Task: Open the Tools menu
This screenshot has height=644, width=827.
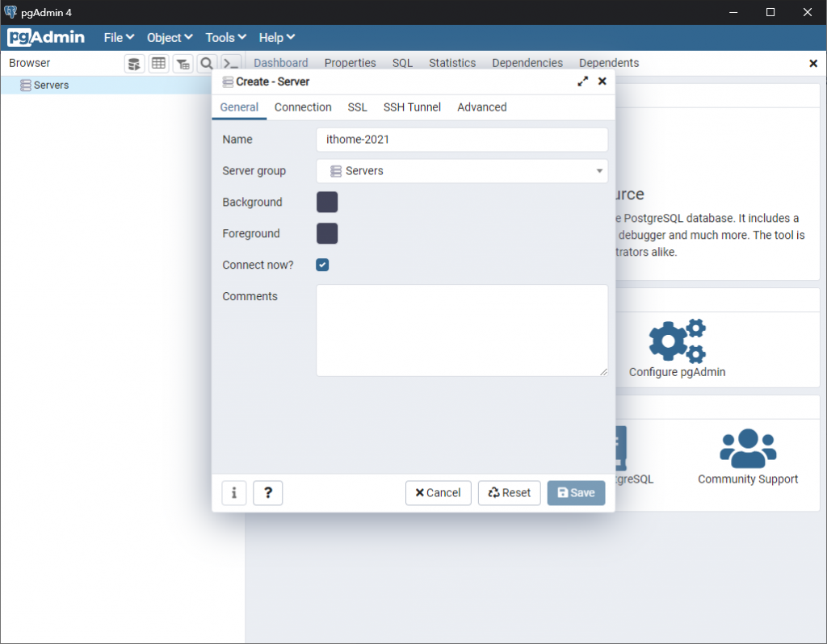Action: (x=226, y=37)
